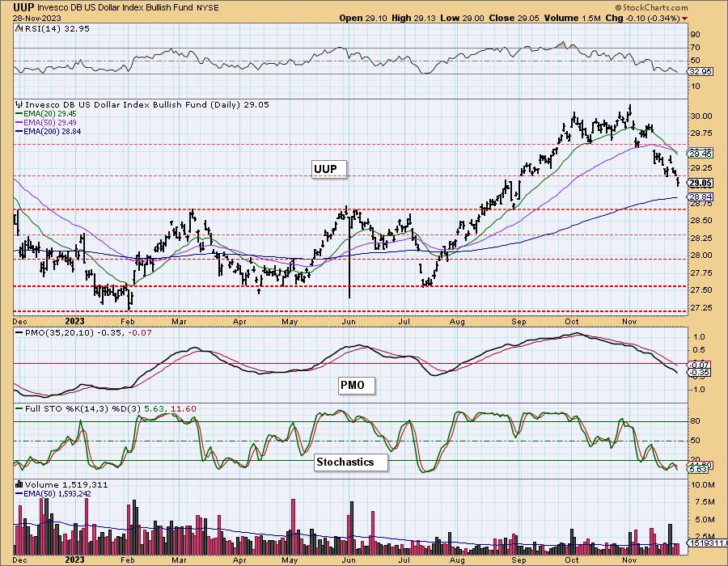Click the Open 29.10 value
The image size is (728, 566).
pos(362,18)
